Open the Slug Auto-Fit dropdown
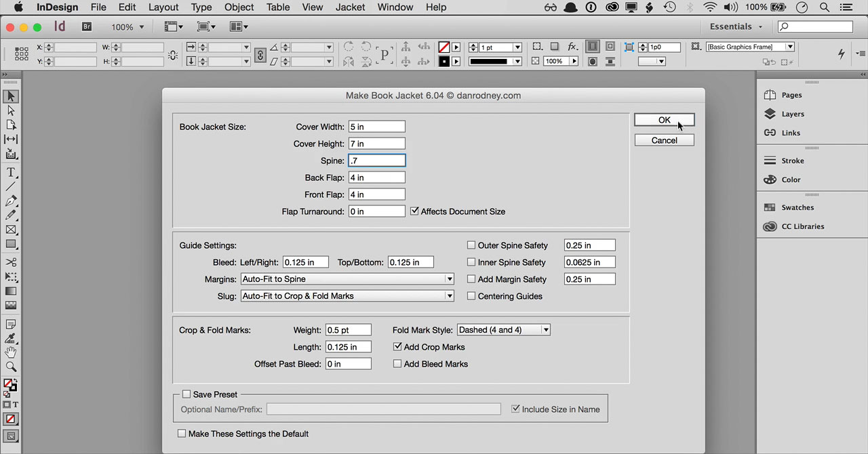Image resolution: width=868 pixels, height=454 pixels. (347, 296)
